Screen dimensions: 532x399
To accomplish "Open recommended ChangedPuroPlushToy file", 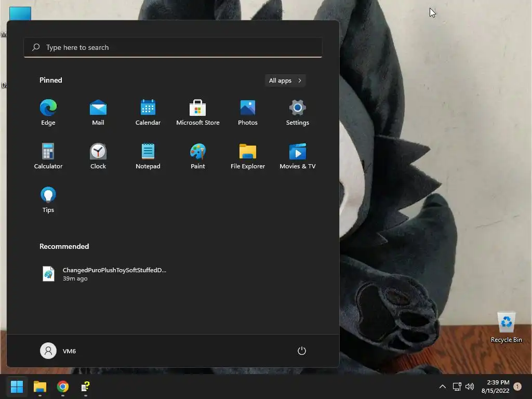I will (104, 274).
